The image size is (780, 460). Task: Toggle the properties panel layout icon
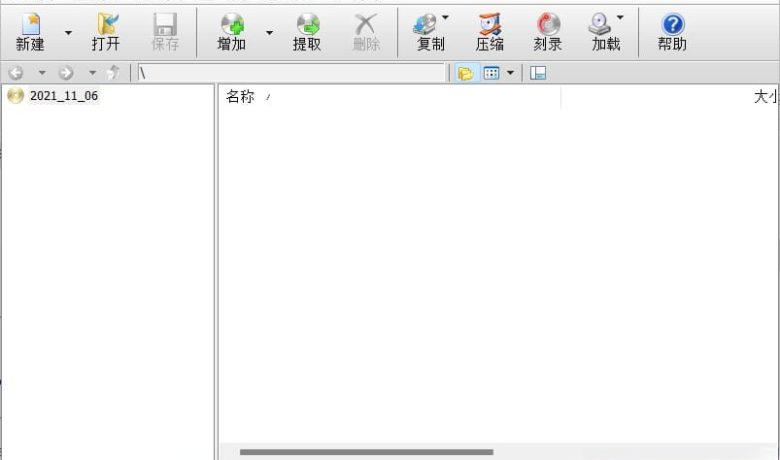coord(538,73)
